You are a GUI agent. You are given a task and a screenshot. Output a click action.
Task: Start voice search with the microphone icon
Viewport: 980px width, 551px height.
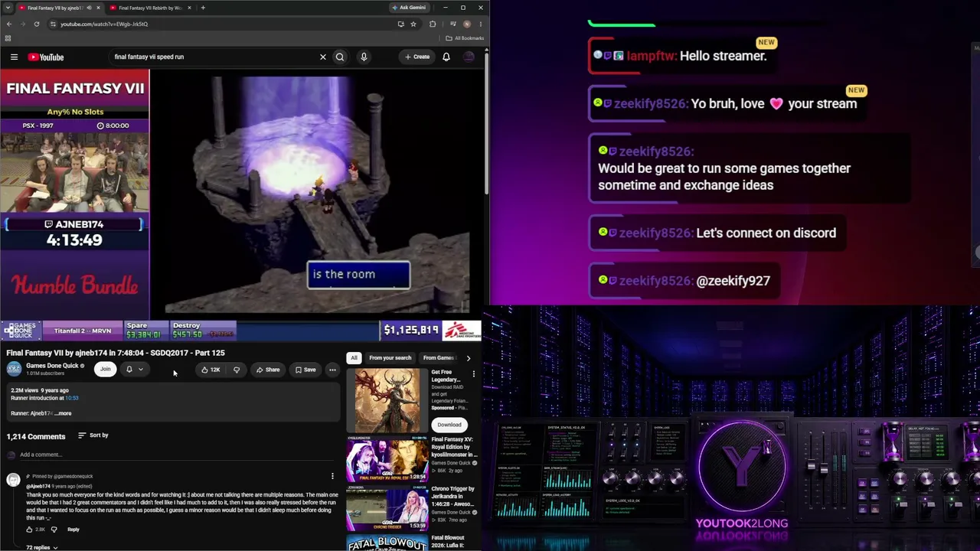tap(364, 57)
